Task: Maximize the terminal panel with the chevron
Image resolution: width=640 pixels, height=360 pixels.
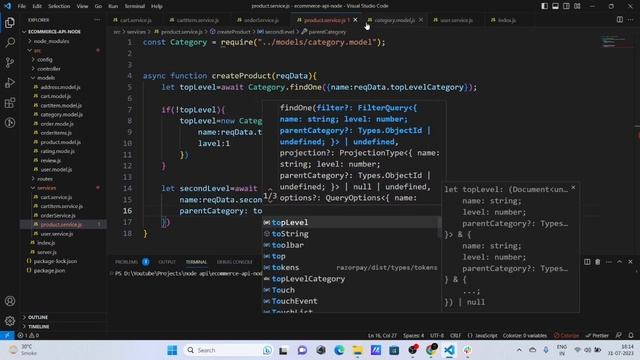Action: pyautogui.click(x=619, y=262)
